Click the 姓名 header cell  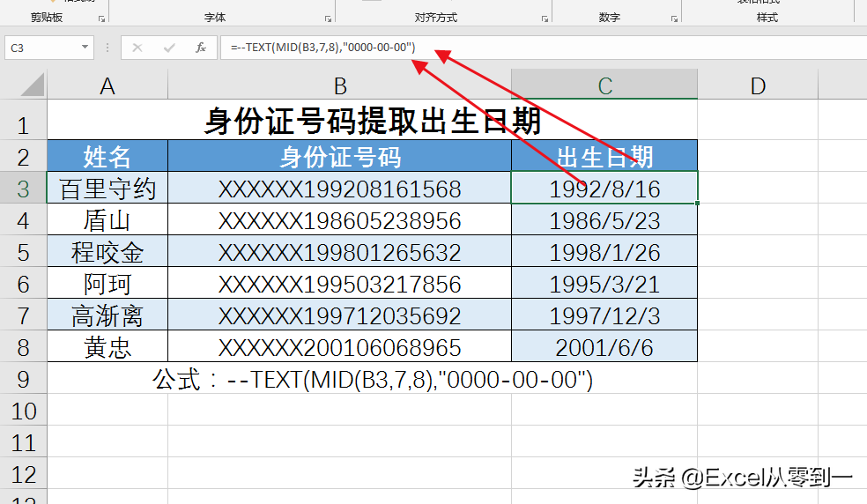[107, 156]
